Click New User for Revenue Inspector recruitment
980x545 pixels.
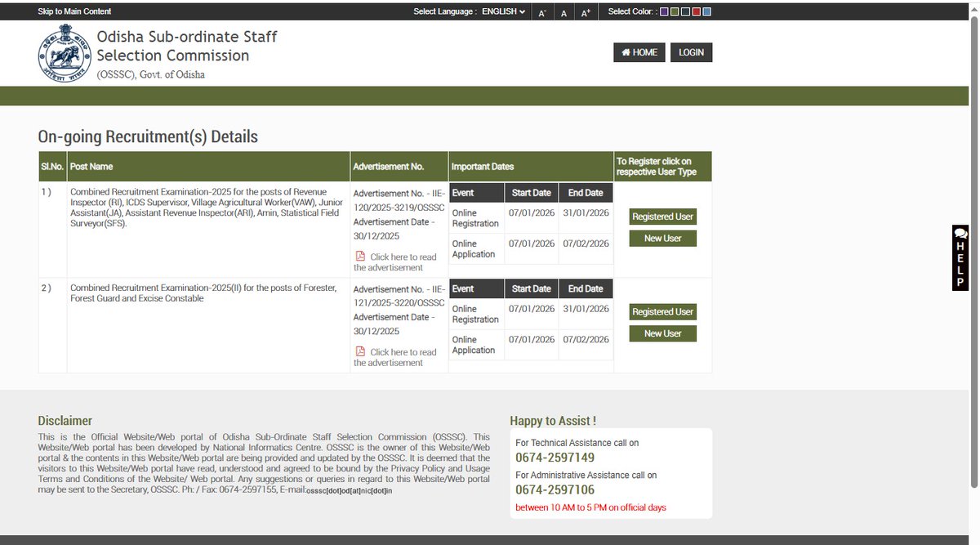point(662,238)
